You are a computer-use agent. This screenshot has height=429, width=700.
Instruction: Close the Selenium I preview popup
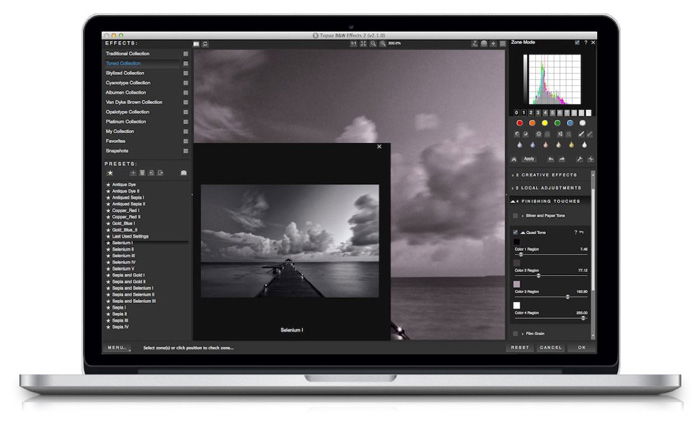click(x=379, y=147)
